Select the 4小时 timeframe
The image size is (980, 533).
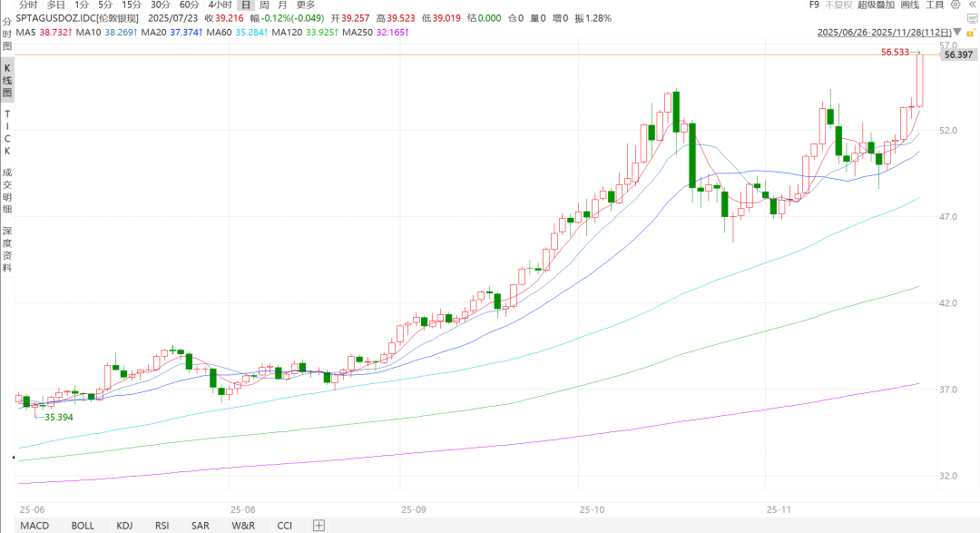tap(220, 5)
